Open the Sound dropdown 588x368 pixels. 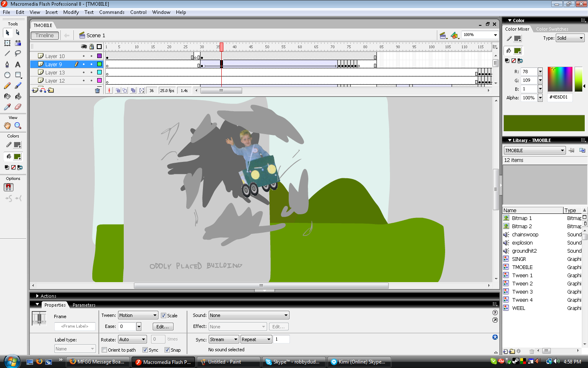249,315
